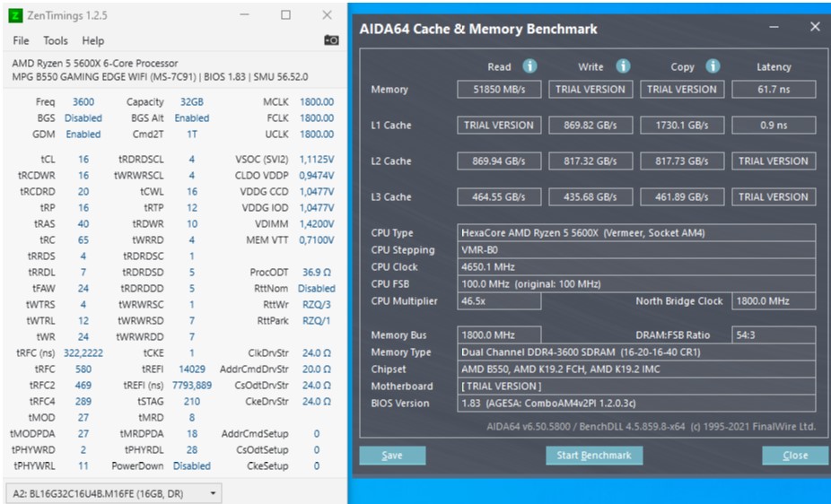Click the VSOC (SVI2) value 1,1125V

coord(317,160)
